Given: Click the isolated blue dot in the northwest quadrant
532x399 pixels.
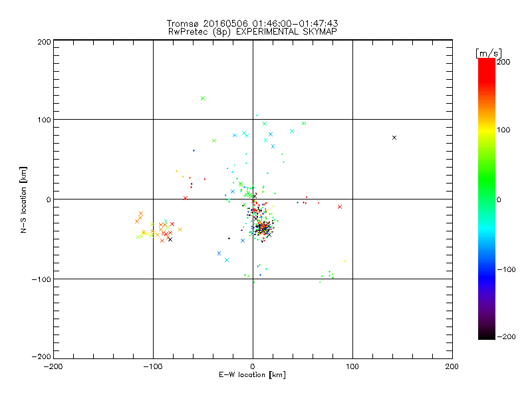Looking at the screenshot, I should coord(194,151).
